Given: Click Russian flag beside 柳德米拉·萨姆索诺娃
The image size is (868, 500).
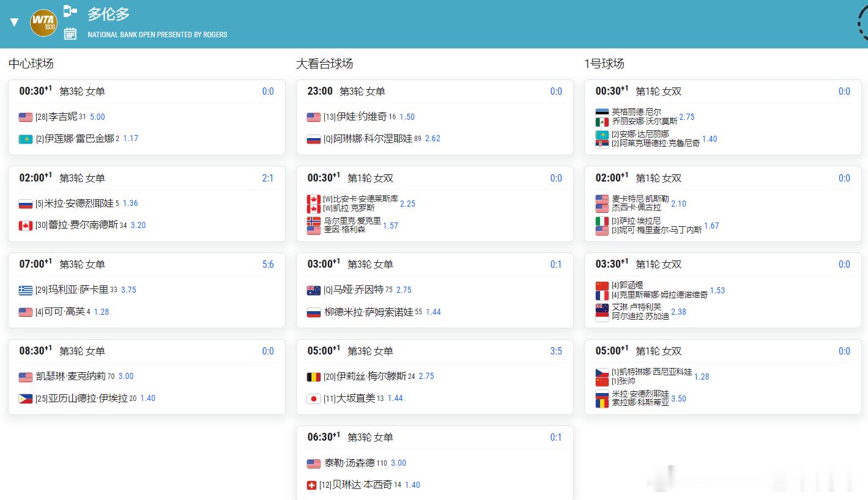Looking at the screenshot, I should tap(314, 312).
